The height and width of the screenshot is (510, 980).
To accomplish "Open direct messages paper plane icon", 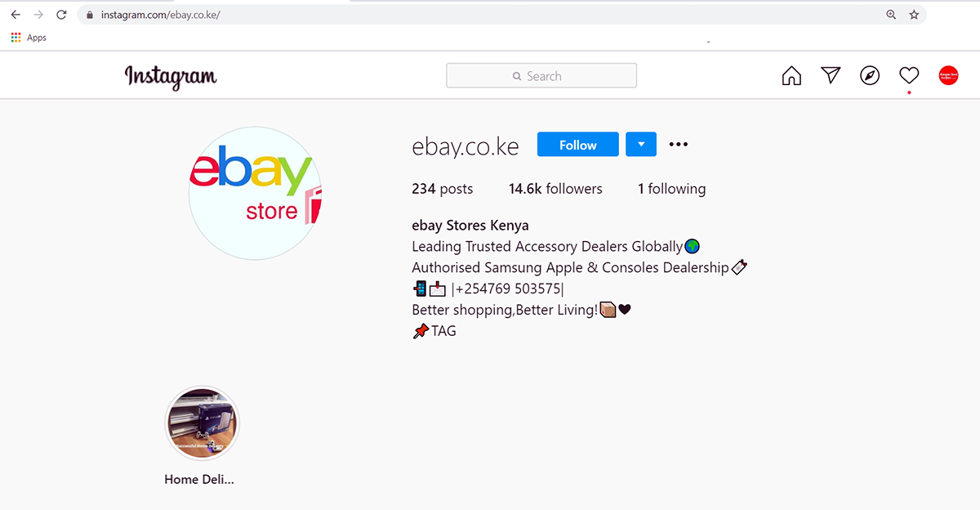I will [831, 75].
